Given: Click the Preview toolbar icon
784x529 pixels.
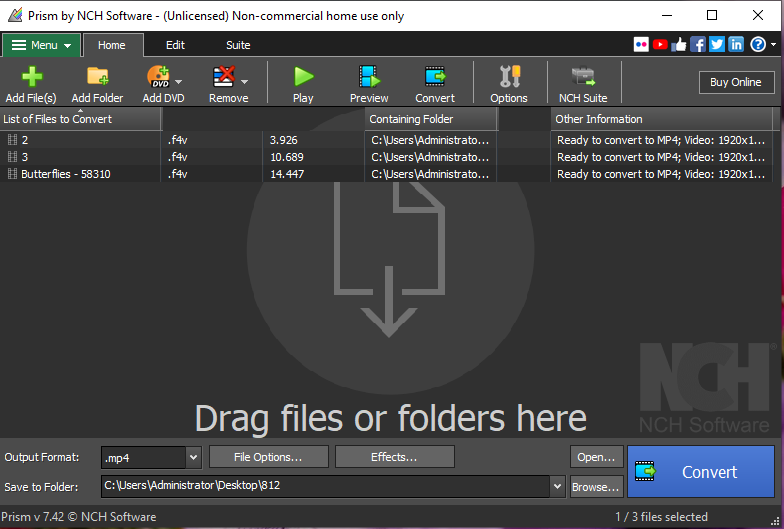Looking at the screenshot, I should (369, 77).
